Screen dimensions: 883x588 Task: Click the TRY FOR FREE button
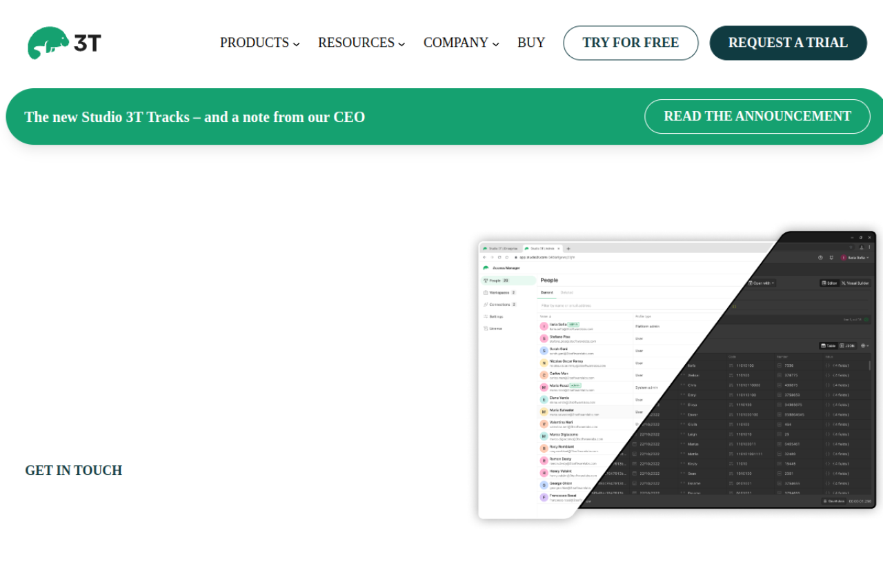point(631,43)
